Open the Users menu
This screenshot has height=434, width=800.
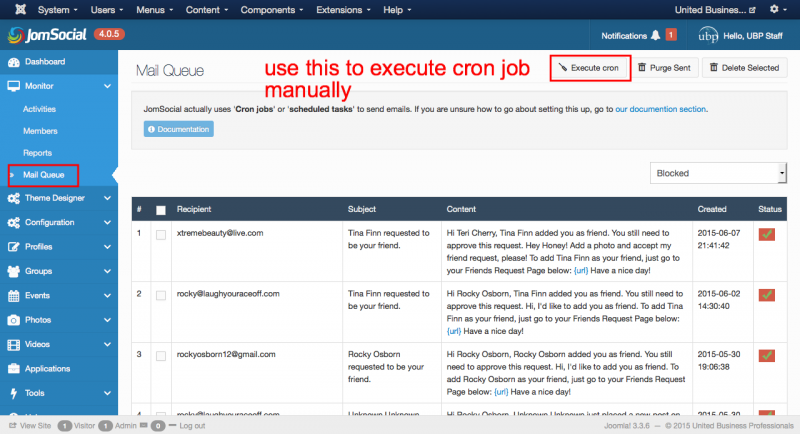(107, 10)
